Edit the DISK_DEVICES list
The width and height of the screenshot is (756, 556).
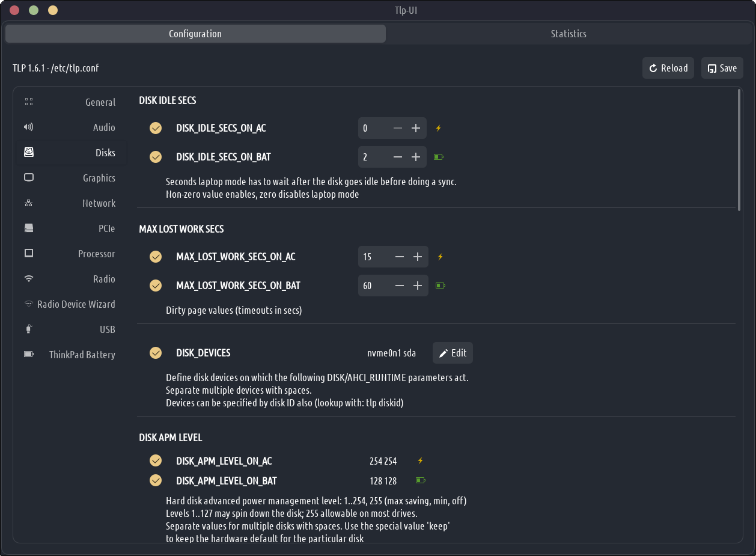[x=453, y=353]
